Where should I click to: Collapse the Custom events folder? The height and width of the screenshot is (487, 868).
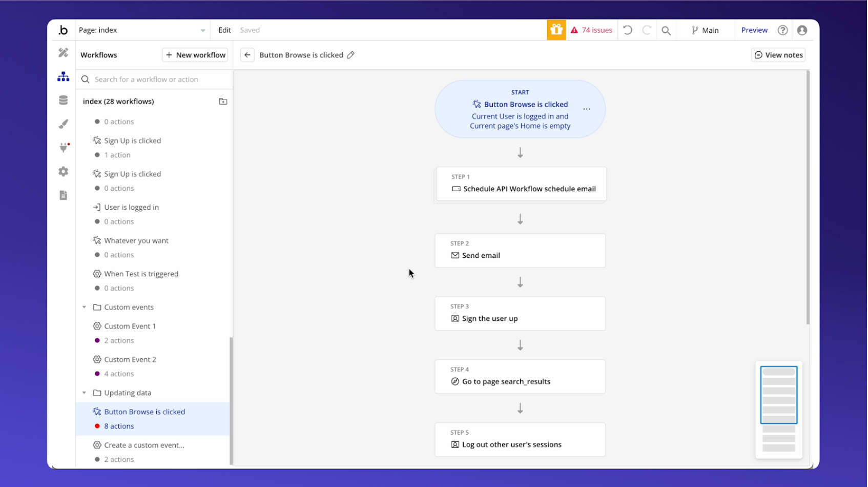tap(84, 307)
